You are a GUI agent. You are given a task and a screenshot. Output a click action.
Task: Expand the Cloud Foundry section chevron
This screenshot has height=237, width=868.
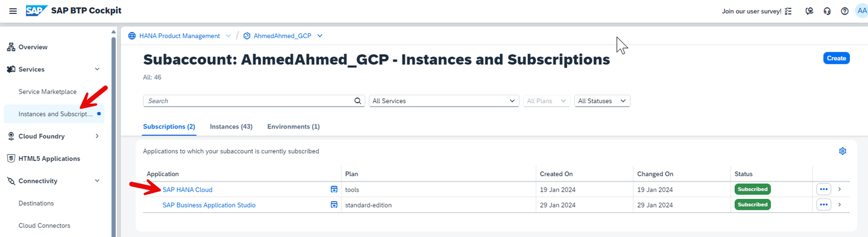click(97, 136)
